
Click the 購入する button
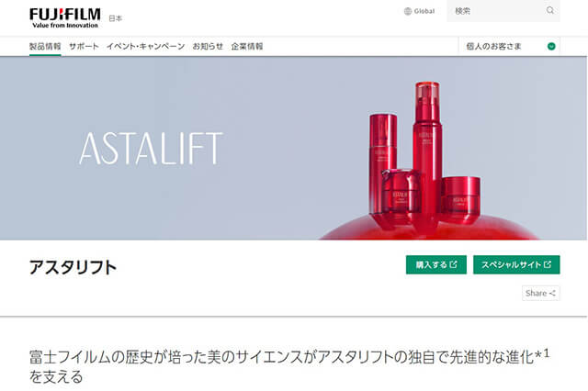tap(436, 264)
